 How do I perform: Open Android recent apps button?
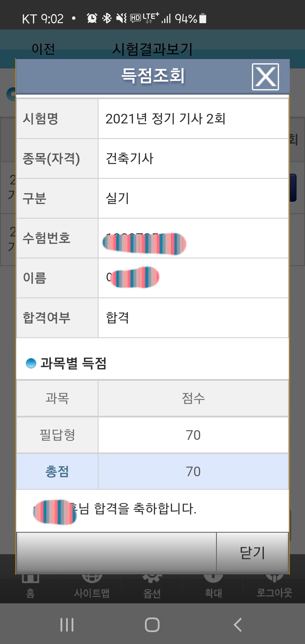click(67, 625)
